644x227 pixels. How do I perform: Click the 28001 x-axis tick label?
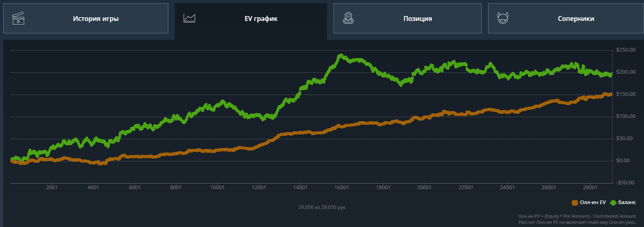tap(590, 188)
